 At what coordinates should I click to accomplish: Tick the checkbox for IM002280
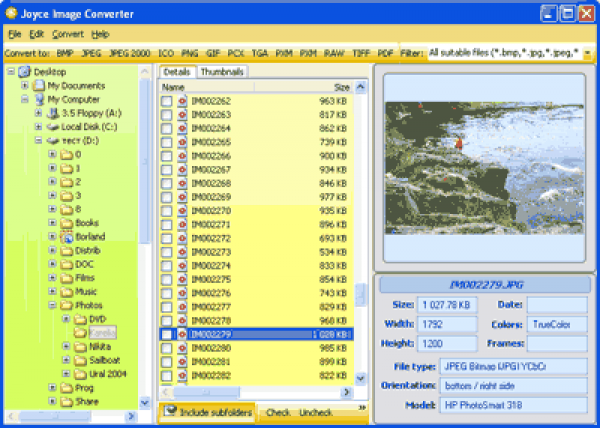click(x=167, y=348)
